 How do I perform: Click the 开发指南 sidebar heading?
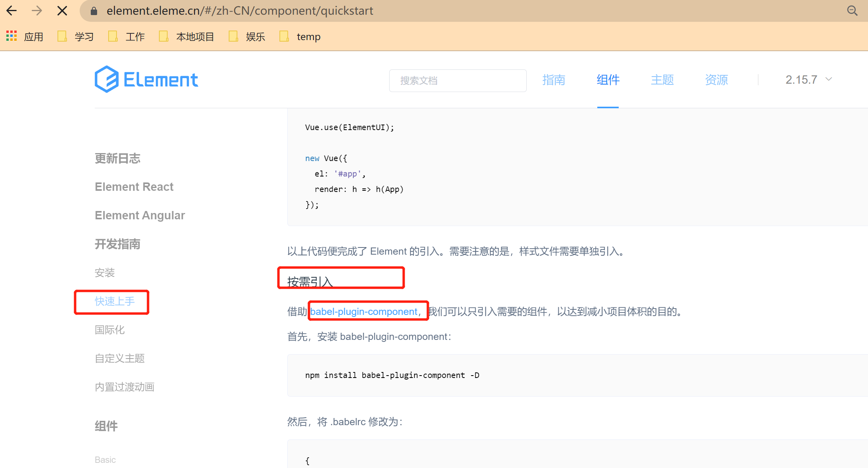click(117, 244)
